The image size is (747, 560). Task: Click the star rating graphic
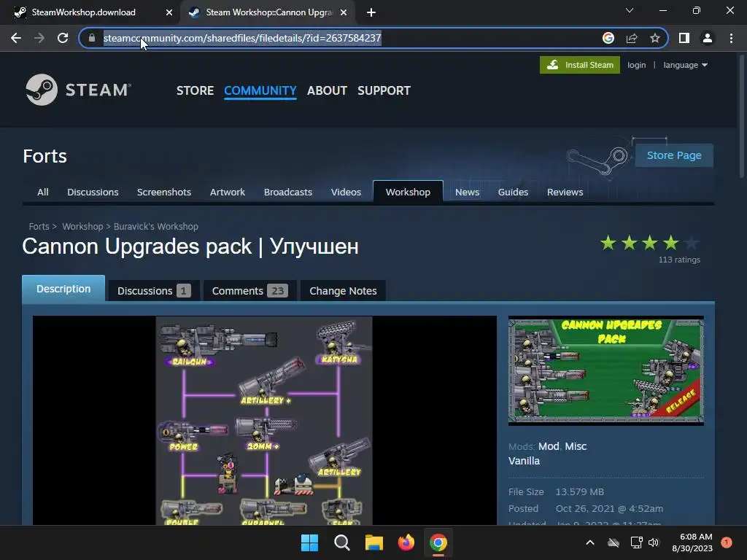(649, 243)
